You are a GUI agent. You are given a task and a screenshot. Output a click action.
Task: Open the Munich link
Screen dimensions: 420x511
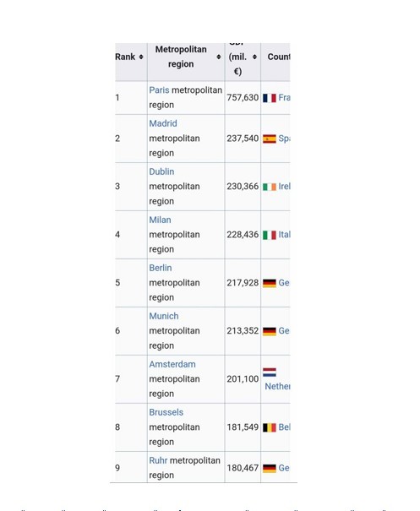tap(164, 316)
